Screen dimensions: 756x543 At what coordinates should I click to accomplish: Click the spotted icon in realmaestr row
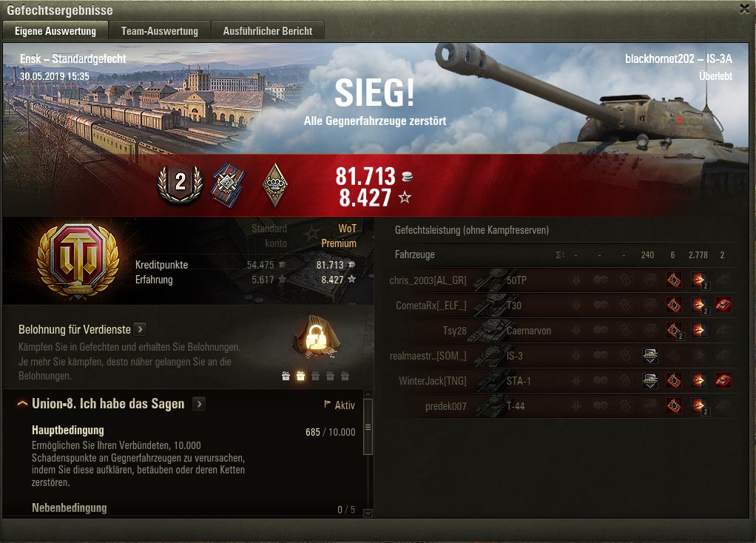(x=650, y=356)
